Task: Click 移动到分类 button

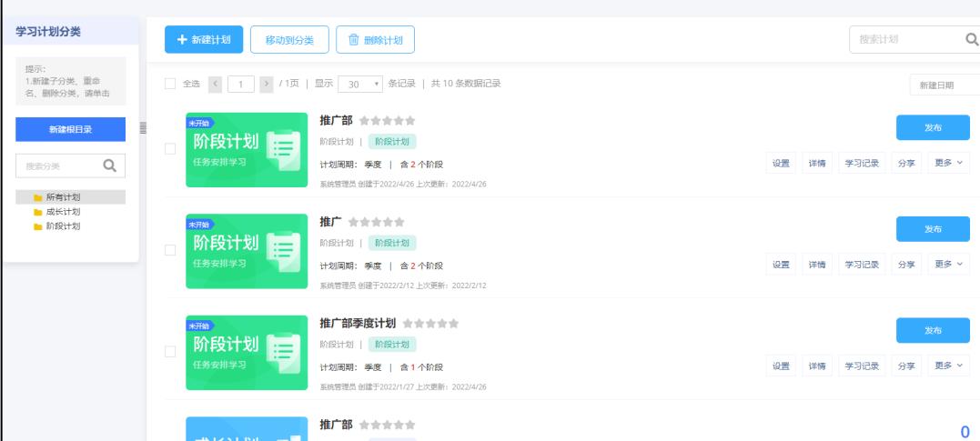Action: 289,40
